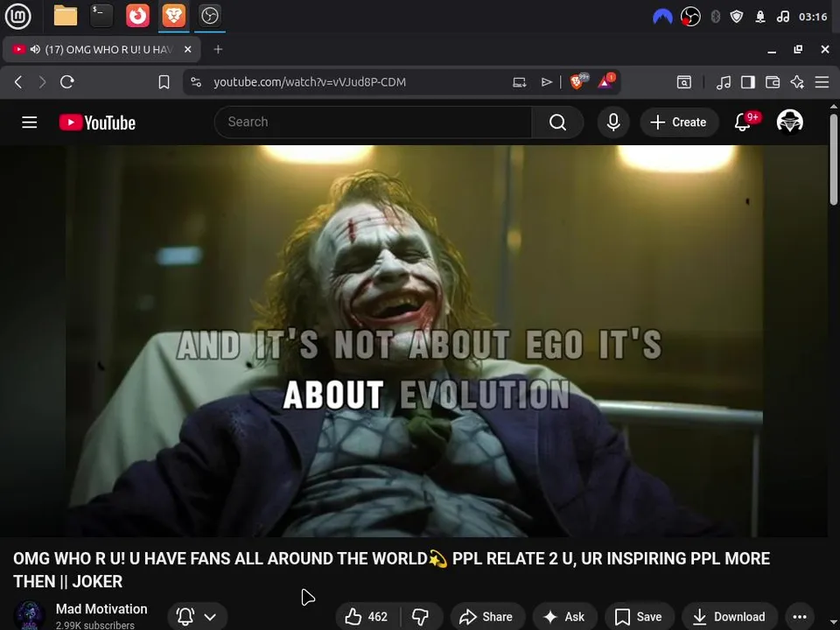840x630 pixels.
Task: Open the tab search icon in toolbar
Action: click(684, 82)
